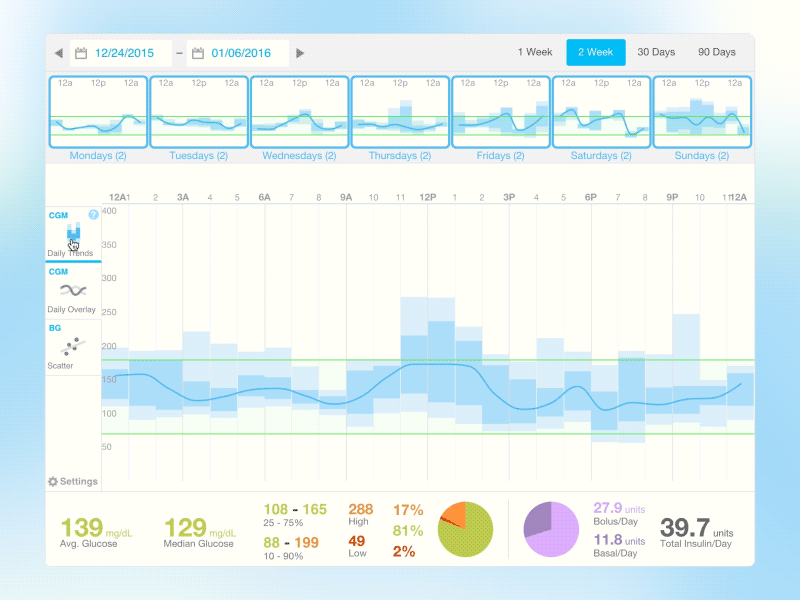The image size is (800, 600).
Task: Open Mondays (2) trend thumbnail
Action: click(x=98, y=112)
